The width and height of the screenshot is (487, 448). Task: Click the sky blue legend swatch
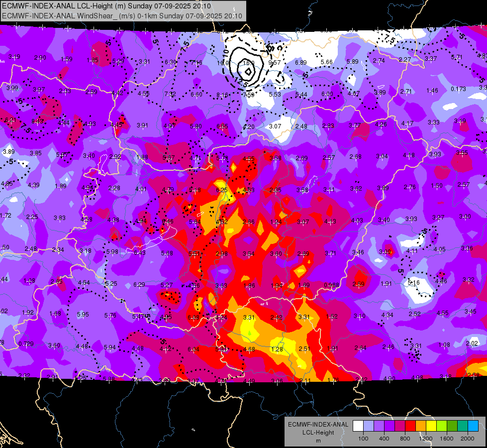pyautogui.click(x=473, y=426)
